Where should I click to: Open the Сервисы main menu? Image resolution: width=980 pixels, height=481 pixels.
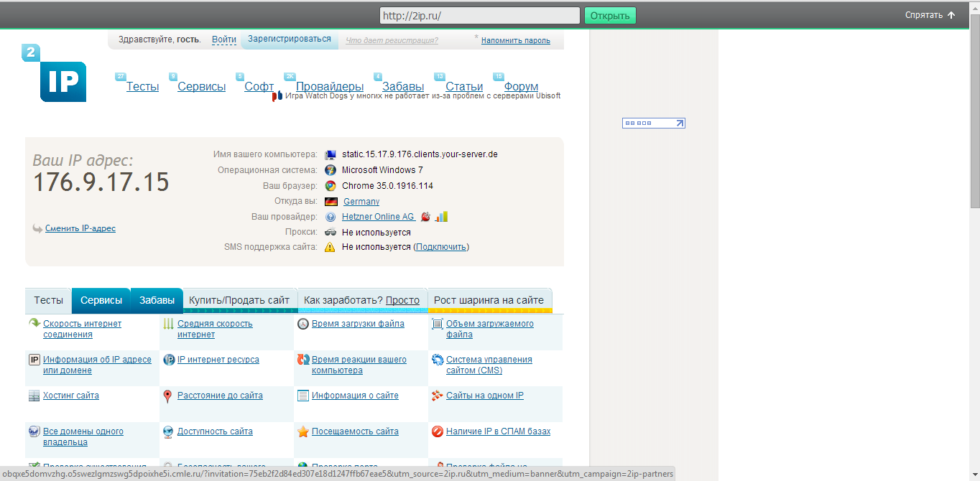pos(201,87)
